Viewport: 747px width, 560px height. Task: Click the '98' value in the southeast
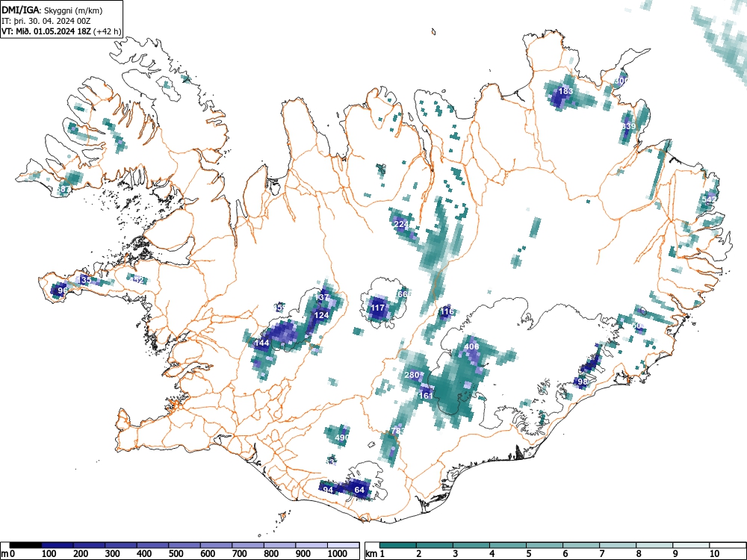tap(582, 382)
